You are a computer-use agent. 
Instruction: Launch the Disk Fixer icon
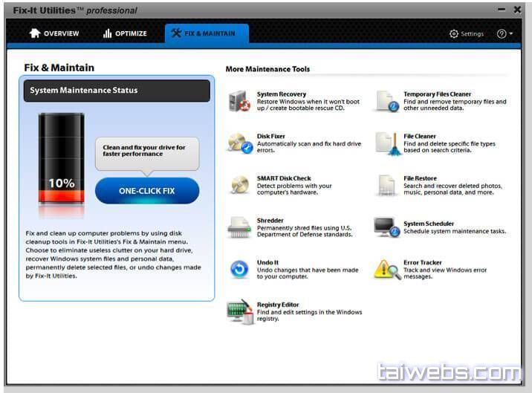pyautogui.click(x=239, y=143)
